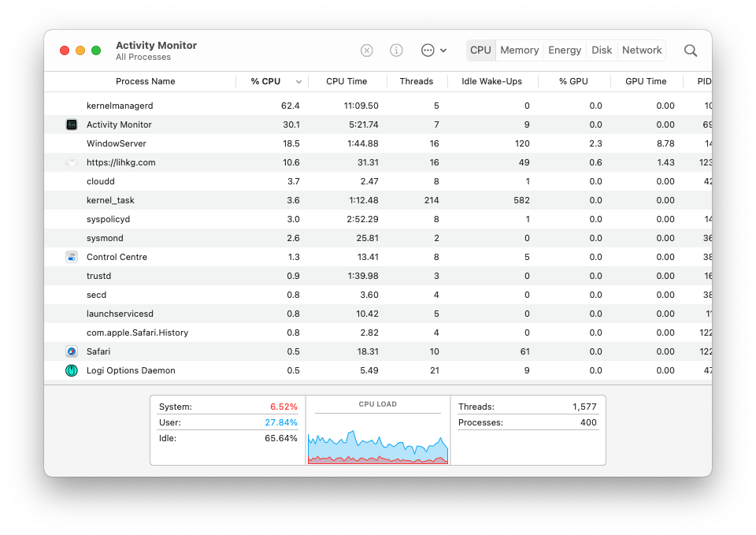Select the launchservicesd process row
The width and height of the screenshot is (756, 535).
(378, 314)
